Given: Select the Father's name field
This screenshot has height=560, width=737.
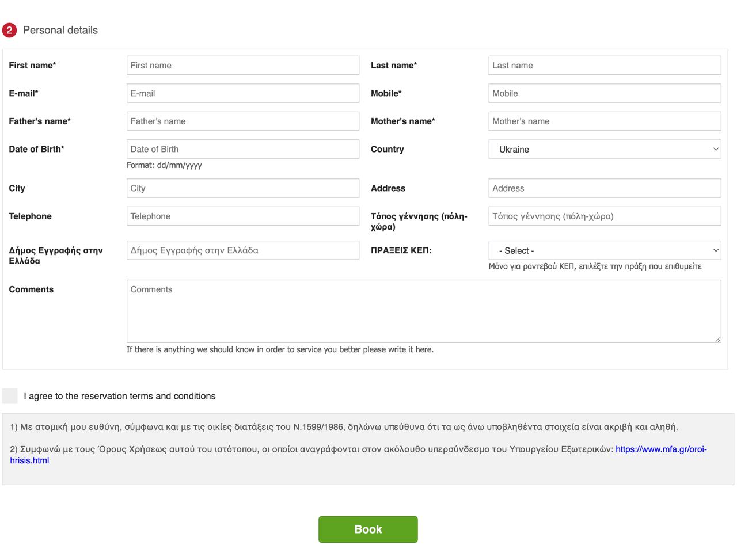Looking at the screenshot, I should (x=242, y=121).
